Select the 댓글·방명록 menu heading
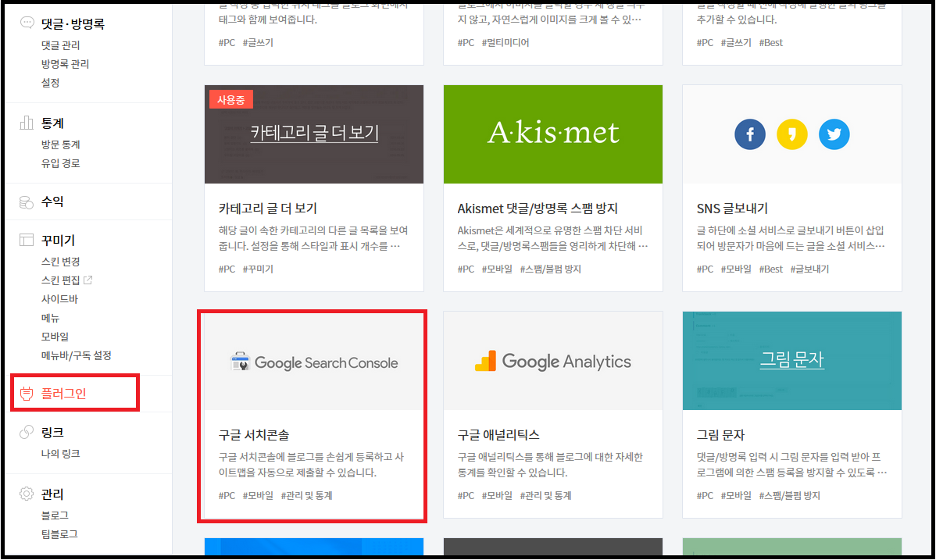Viewport: 936px width, 560px height. (73, 24)
